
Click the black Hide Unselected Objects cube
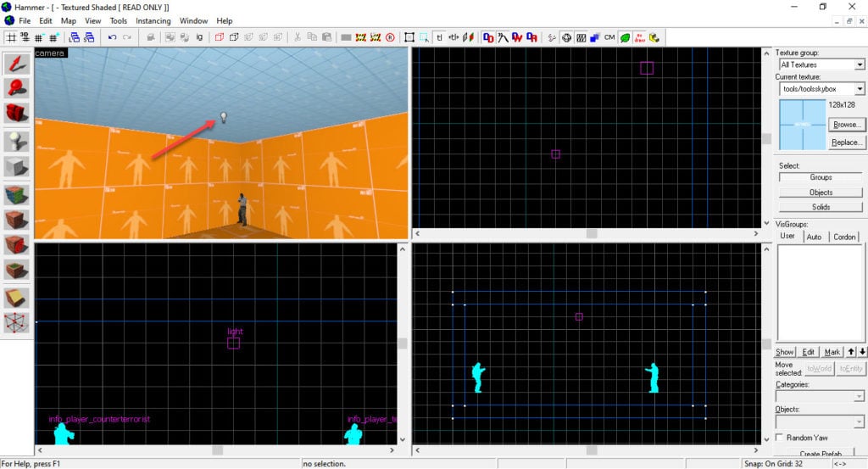click(x=234, y=37)
